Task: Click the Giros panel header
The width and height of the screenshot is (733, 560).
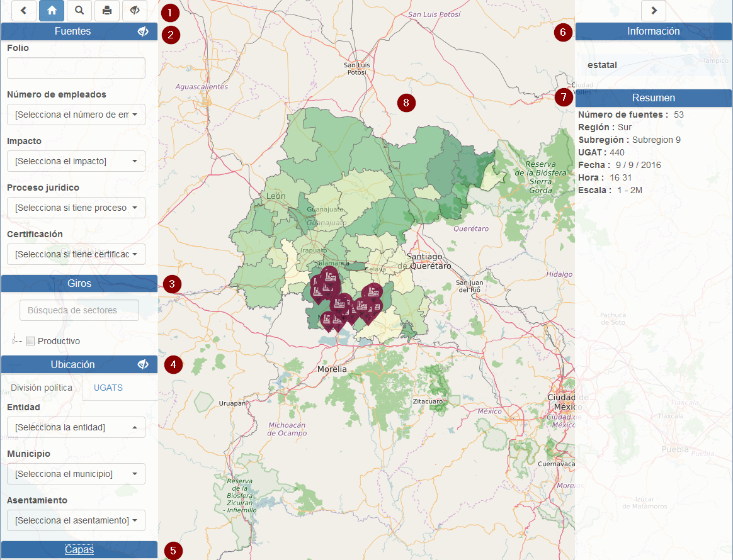Action: [79, 284]
